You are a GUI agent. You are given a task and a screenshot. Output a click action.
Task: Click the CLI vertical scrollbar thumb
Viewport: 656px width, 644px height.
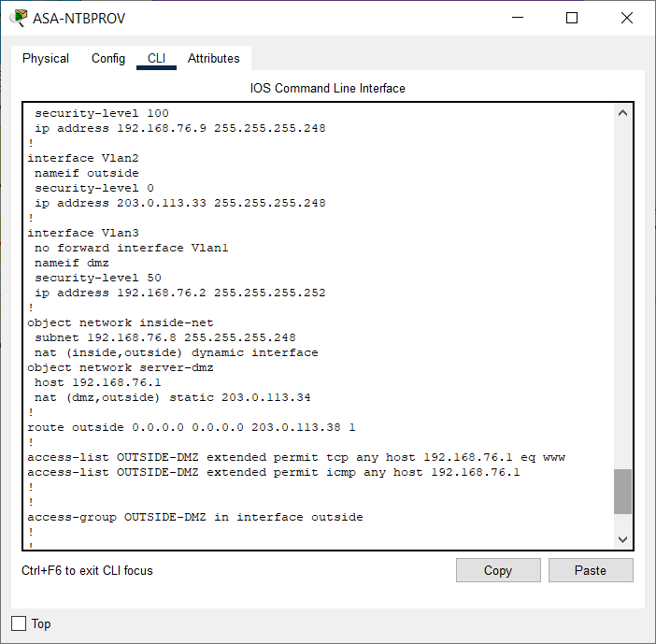pos(622,491)
